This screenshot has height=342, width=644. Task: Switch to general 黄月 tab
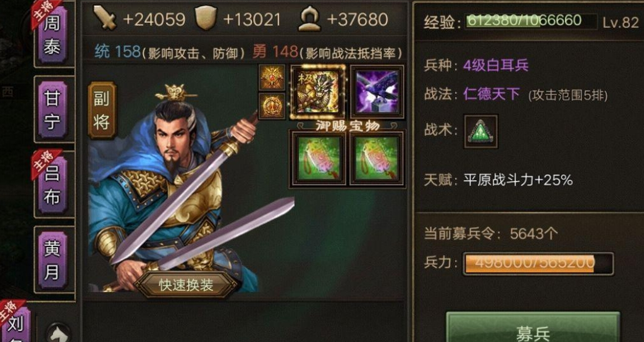[x=52, y=259]
